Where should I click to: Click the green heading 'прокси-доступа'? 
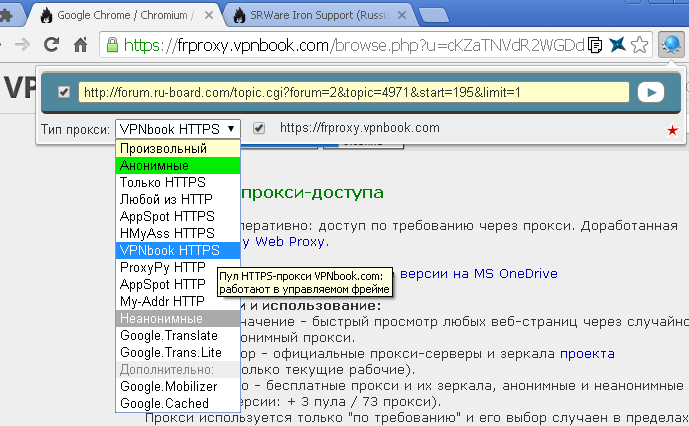[312, 193]
